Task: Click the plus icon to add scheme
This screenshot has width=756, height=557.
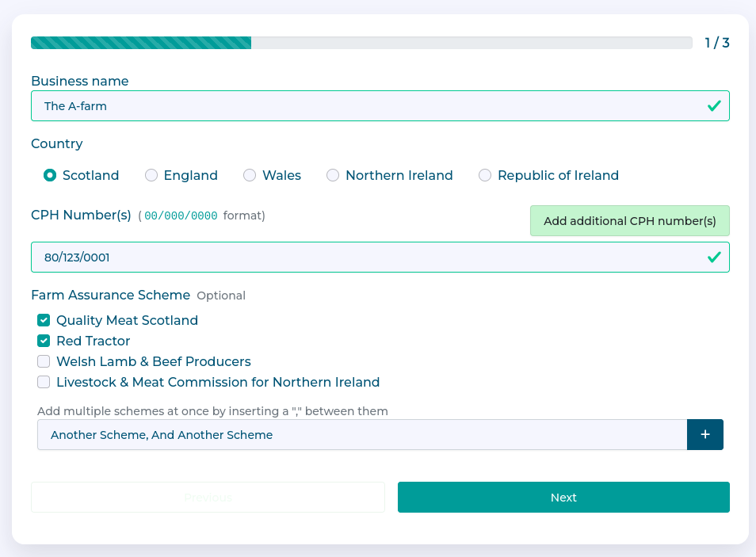Action: click(x=704, y=435)
